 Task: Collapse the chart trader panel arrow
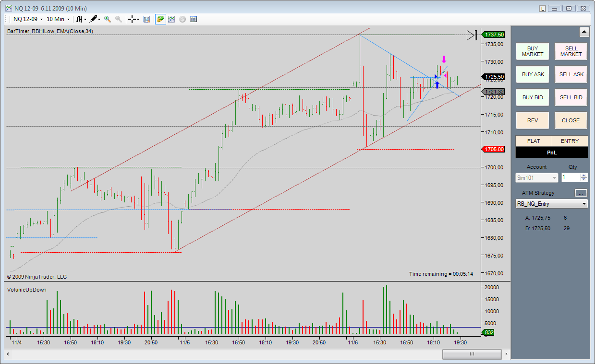584,32
